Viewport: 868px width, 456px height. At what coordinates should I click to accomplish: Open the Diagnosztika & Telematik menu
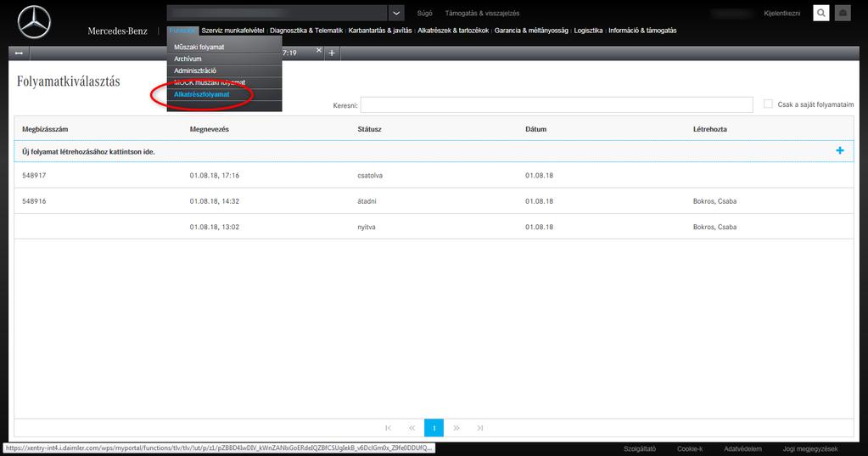pos(306,31)
